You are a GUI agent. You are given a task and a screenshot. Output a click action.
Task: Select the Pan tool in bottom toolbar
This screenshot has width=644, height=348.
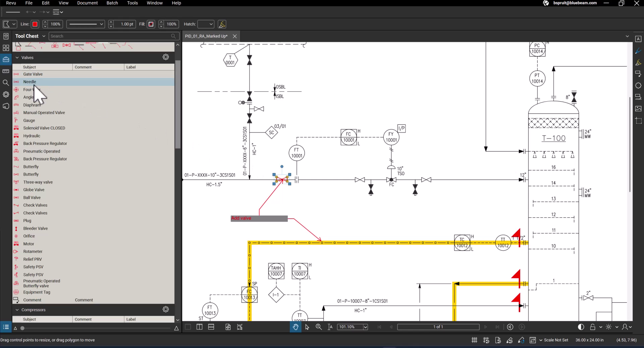(296, 327)
